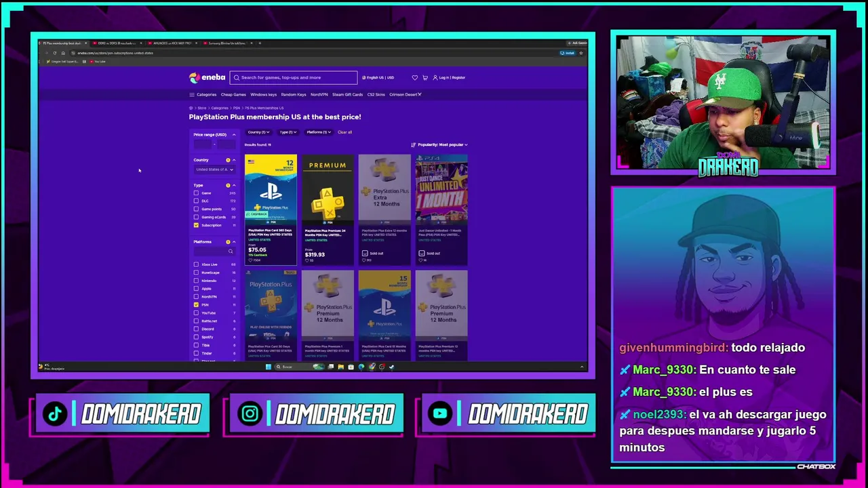Viewport: 868px width, 488px height.
Task: Open the Crimson Desert nav link
Action: coord(406,95)
